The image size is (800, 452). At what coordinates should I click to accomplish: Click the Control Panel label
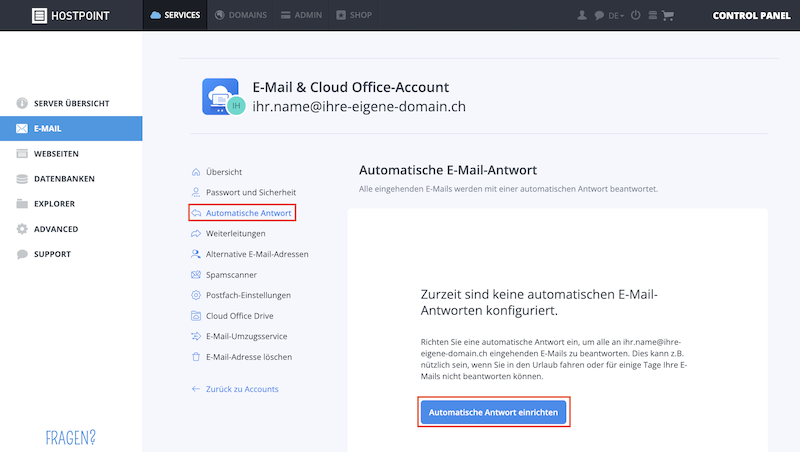(x=751, y=16)
